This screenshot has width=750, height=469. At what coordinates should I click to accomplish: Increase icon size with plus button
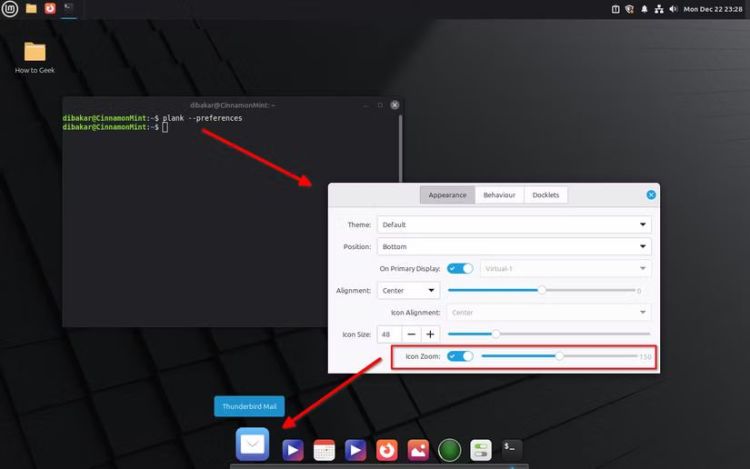[x=430, y=334]
